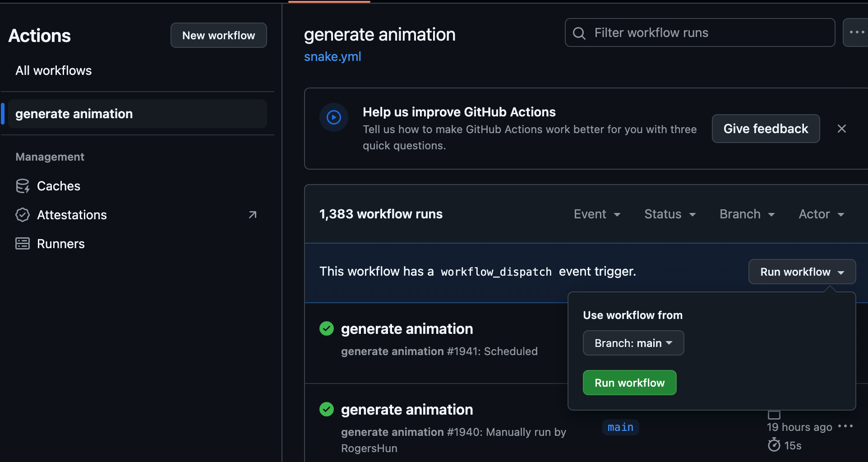868x462 pixels.
Task: Click the Actions sidebar heading
Action: 40,36
